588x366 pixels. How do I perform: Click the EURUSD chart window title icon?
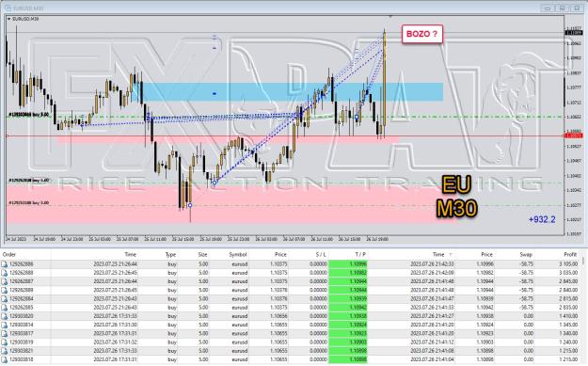[8, 8]
